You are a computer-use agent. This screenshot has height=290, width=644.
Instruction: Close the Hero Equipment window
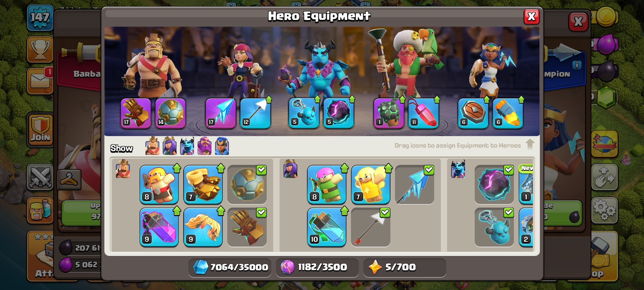point(532,17)
